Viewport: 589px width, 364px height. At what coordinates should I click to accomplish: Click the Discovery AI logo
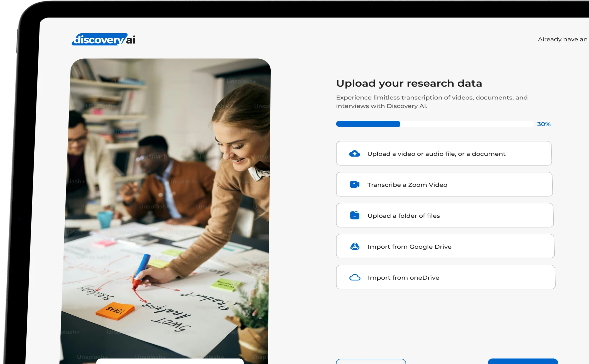[103, 39]
